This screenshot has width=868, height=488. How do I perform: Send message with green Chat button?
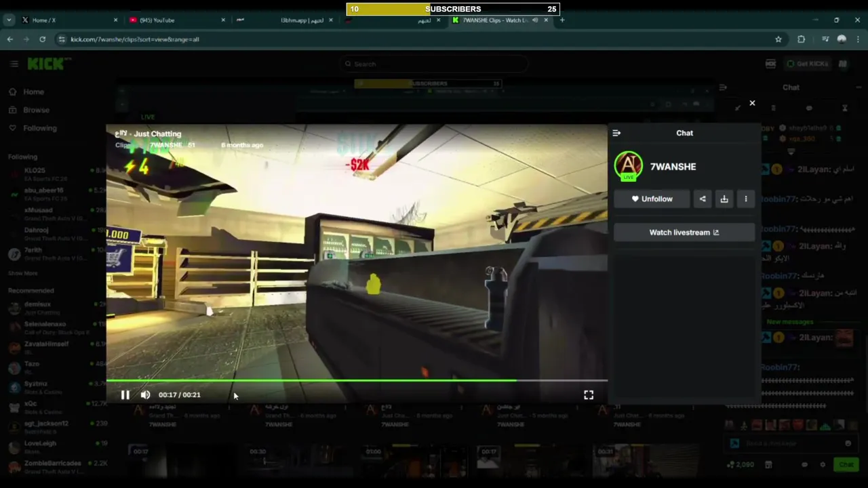click(846, 464)
